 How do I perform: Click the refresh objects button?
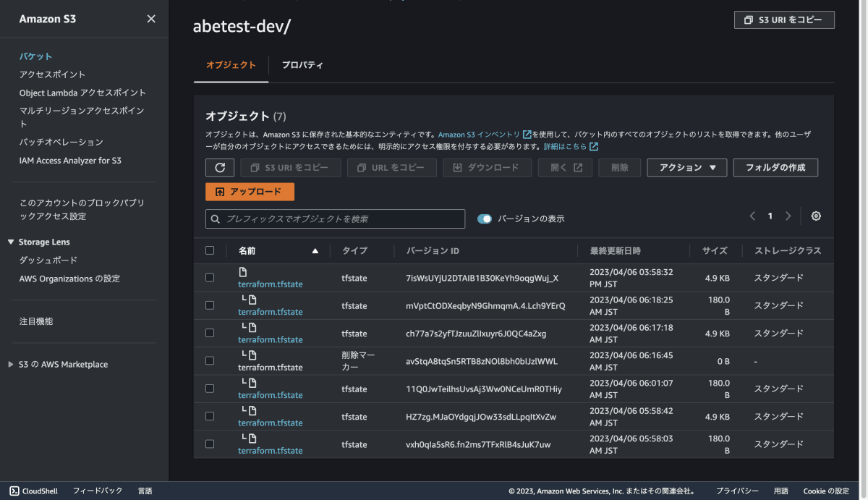(x=220, y=167)
